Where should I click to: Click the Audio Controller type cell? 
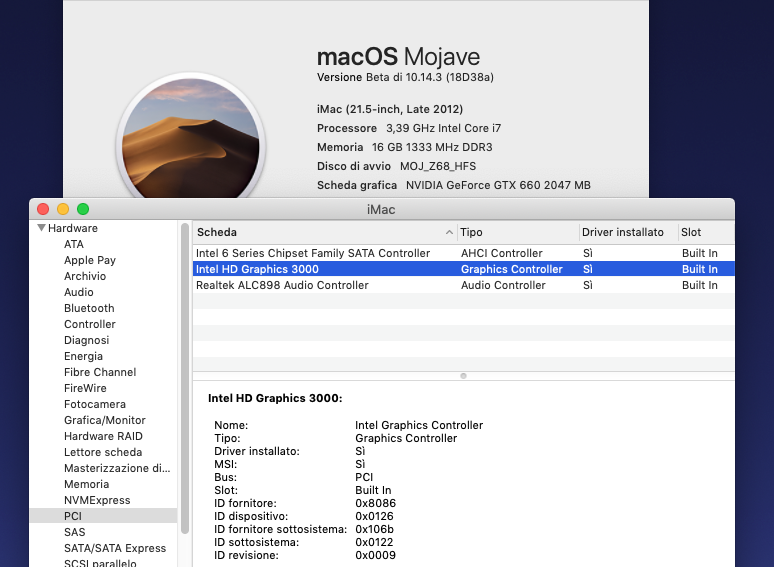click(503, 285)
